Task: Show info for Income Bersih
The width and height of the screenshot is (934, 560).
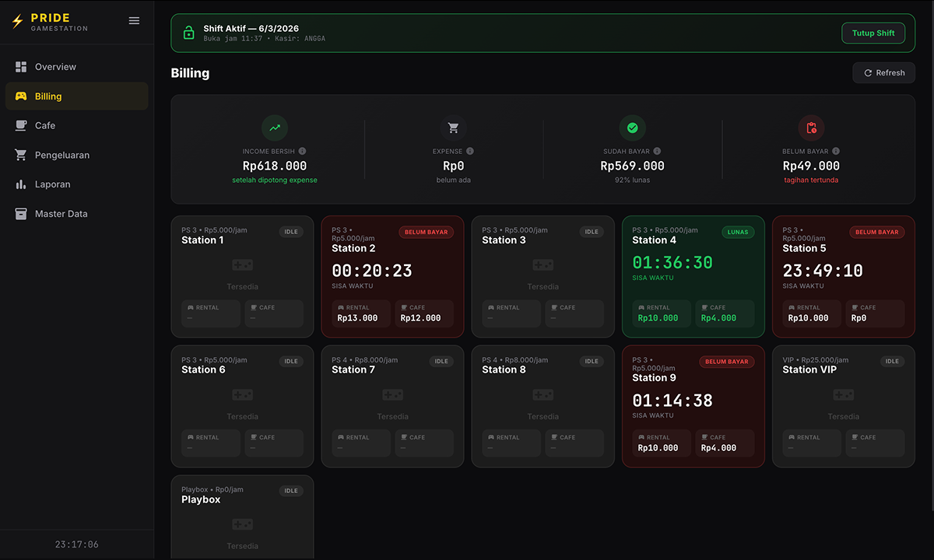Action: [302, 152]
